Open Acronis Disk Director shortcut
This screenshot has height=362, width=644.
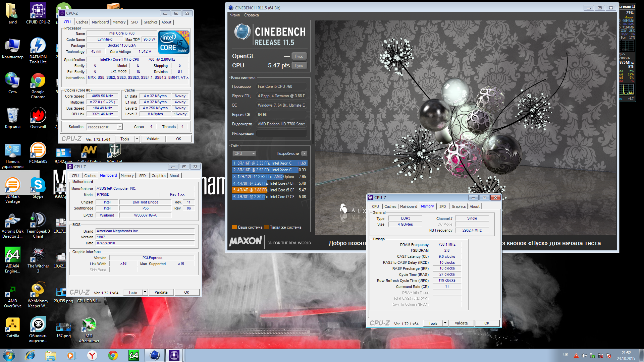point(12,225)
